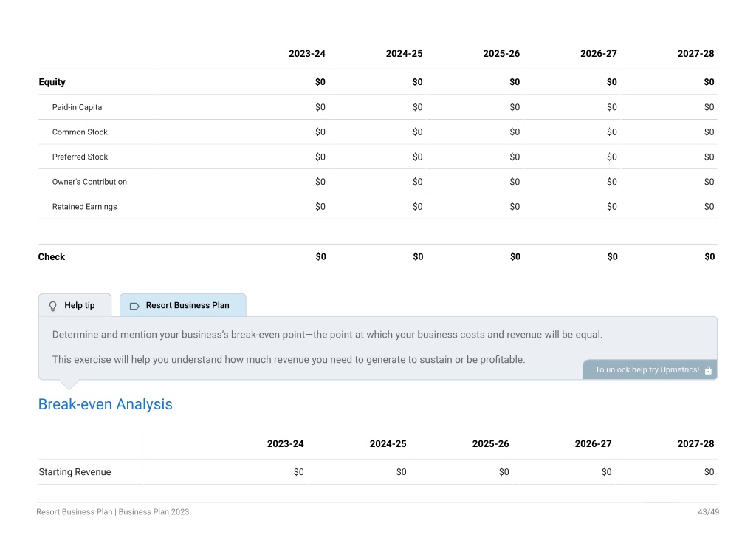Click 2027-28 header in the Equity table
Screen dimensions: 756x535
click(x=695, y=53)
